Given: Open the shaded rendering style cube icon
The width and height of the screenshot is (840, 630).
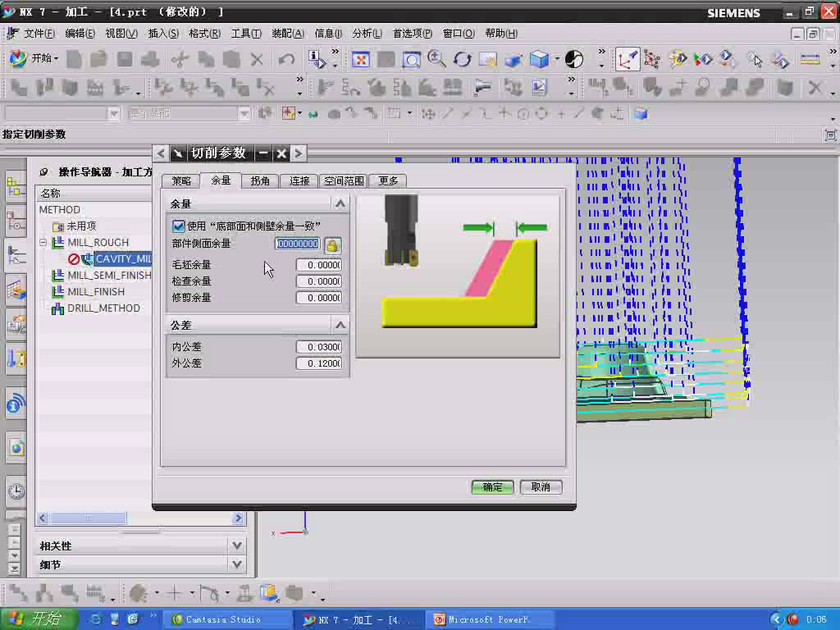Looking at the screenshot, I should point(539,59).
